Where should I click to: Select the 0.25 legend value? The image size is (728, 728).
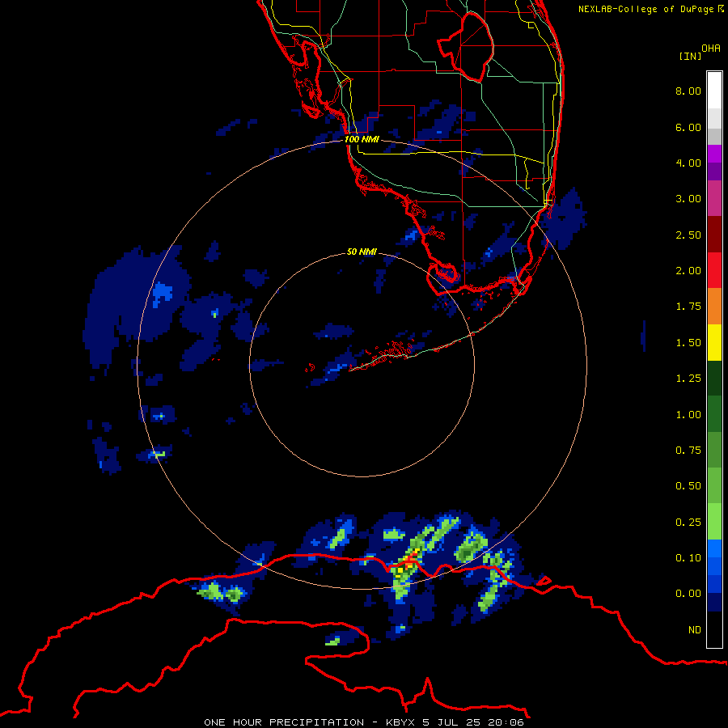pos(688,523)
